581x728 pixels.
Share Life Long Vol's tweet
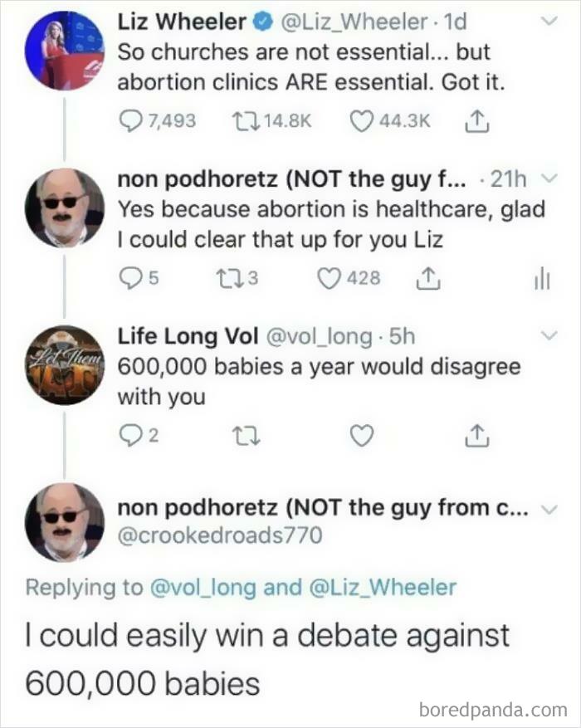476,435
